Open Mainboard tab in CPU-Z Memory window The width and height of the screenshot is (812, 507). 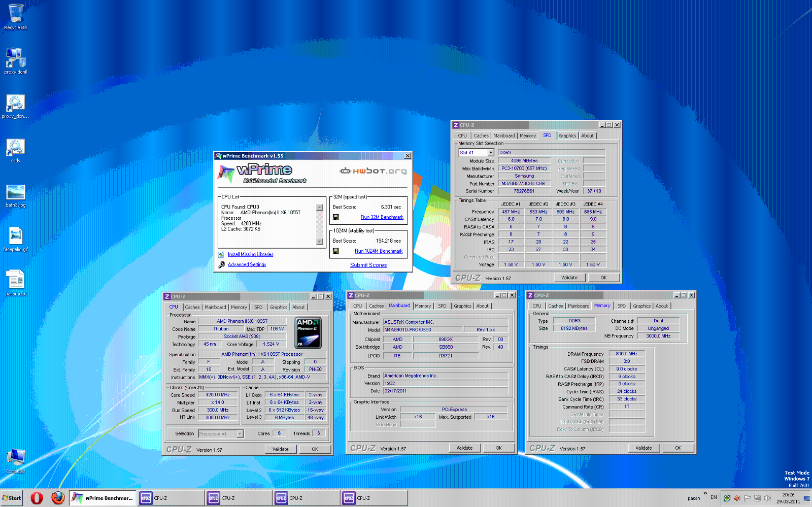pos(579,306)
